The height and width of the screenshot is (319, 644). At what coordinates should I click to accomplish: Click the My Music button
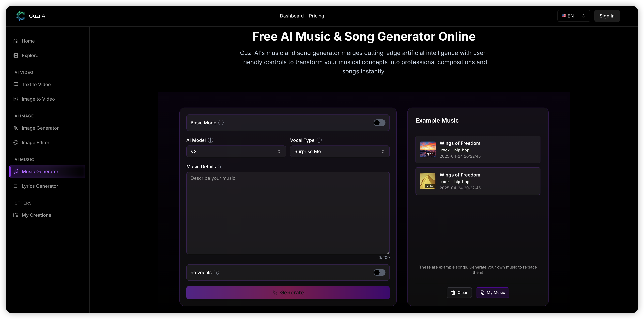(x=492, y=293)
